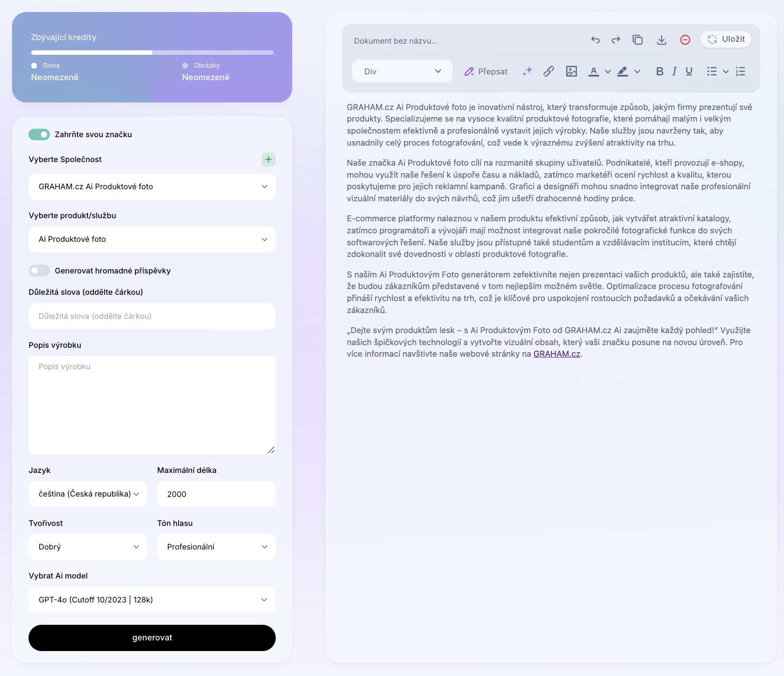The width and height of the screenshot is (784, 676).
Task: Copy document content to clipboard
Action: tap(637, 40)
